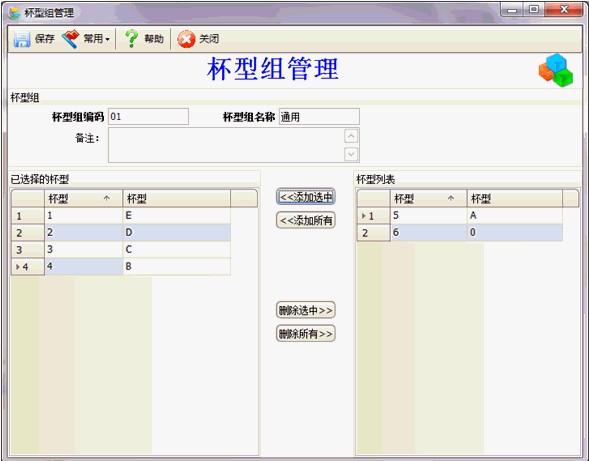
Task: Click the 备注 scroll up arrow
Action: [x=351, y=136]
